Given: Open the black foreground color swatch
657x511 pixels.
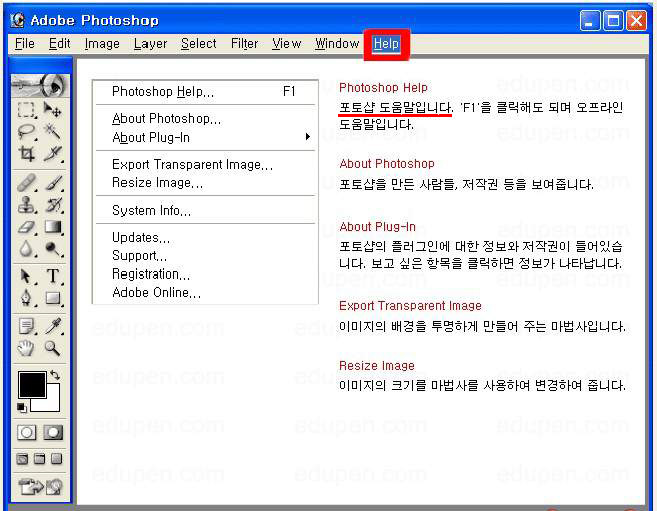Looking at the screenshot, I should coord(32,384).
